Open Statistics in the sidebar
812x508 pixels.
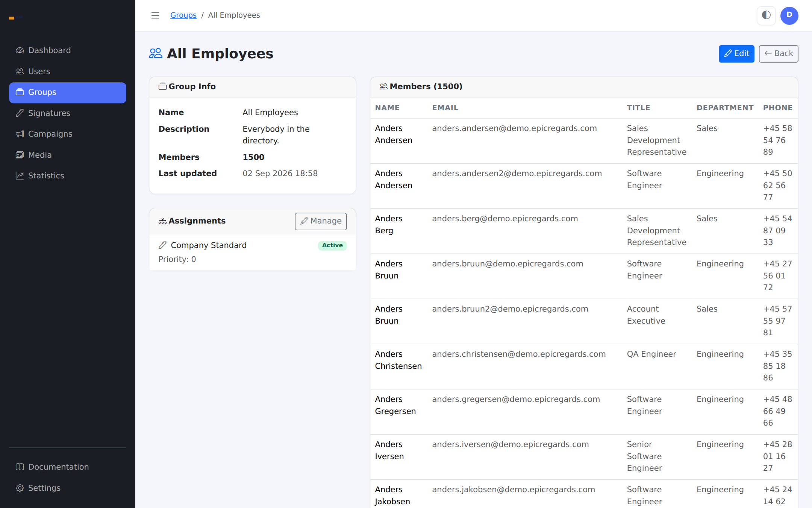tap(68, 176)
